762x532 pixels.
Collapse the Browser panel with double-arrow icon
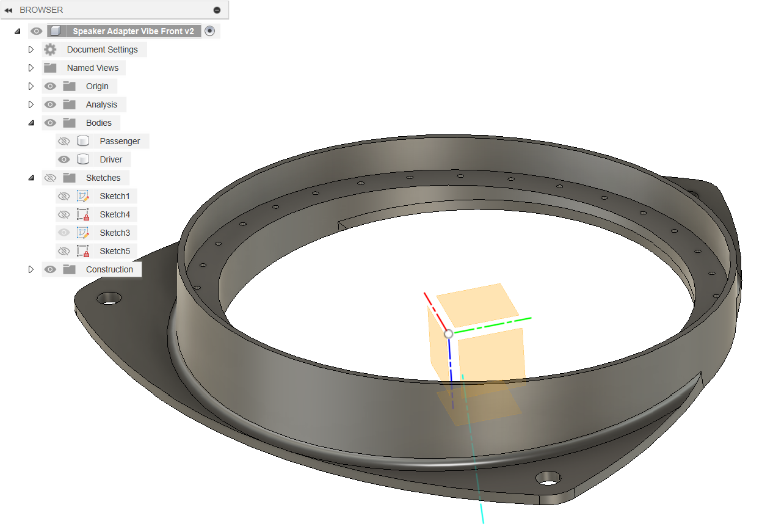(x=9, y=10)
